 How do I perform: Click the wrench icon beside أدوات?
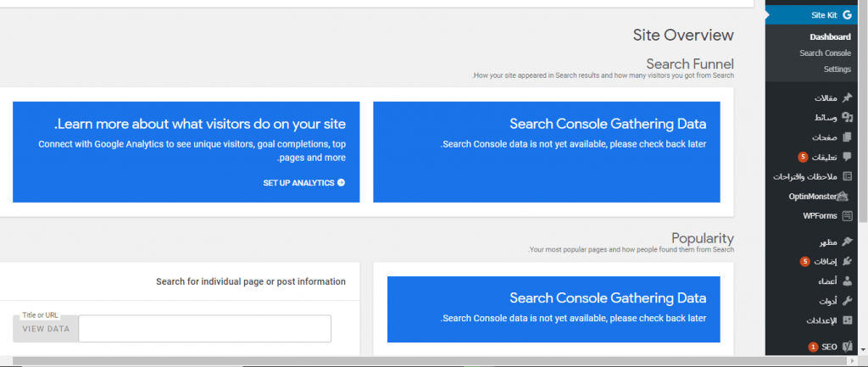847,301
